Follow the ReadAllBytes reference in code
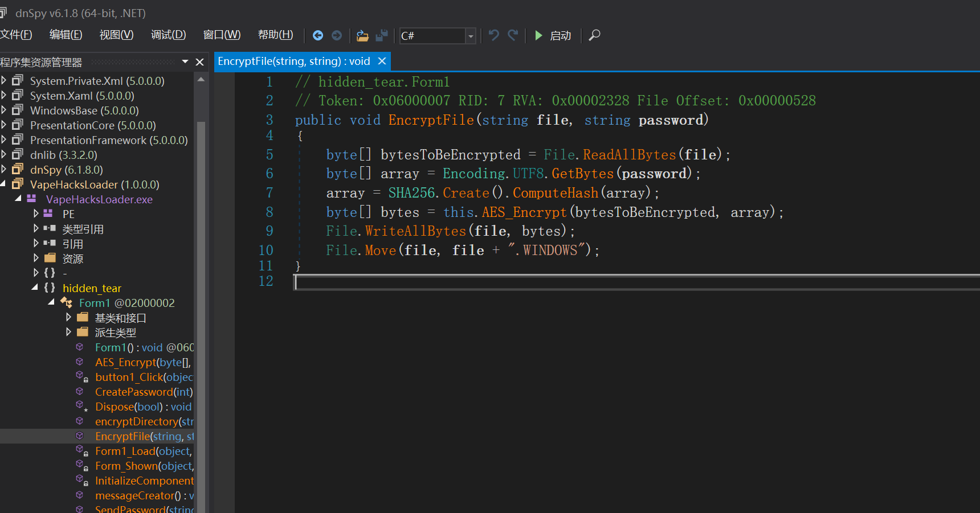Image resolution: width=980 pixels, height=513 pixels. coord(630,155)
